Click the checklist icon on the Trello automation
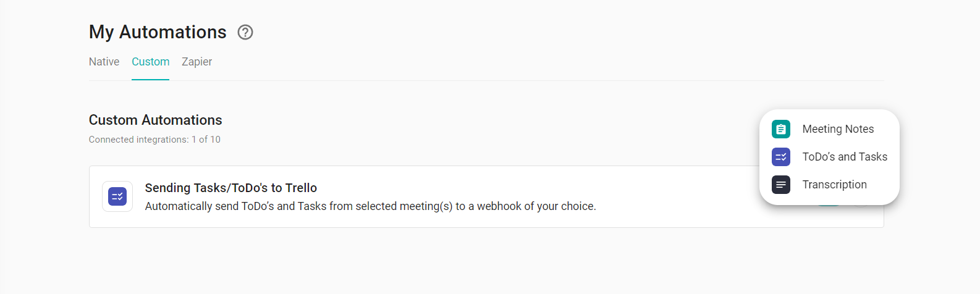This screenshot has height=294, width=980. pyautogui.click(x=117, y=196)
